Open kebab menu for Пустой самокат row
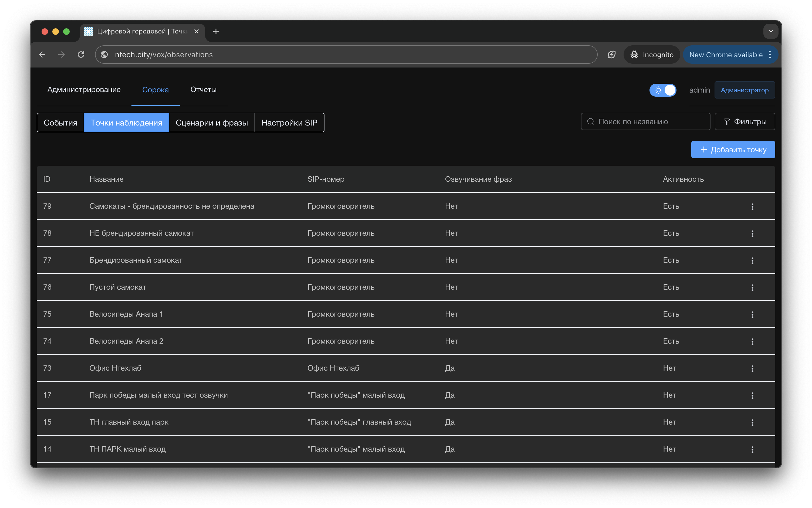 [752, 287]
